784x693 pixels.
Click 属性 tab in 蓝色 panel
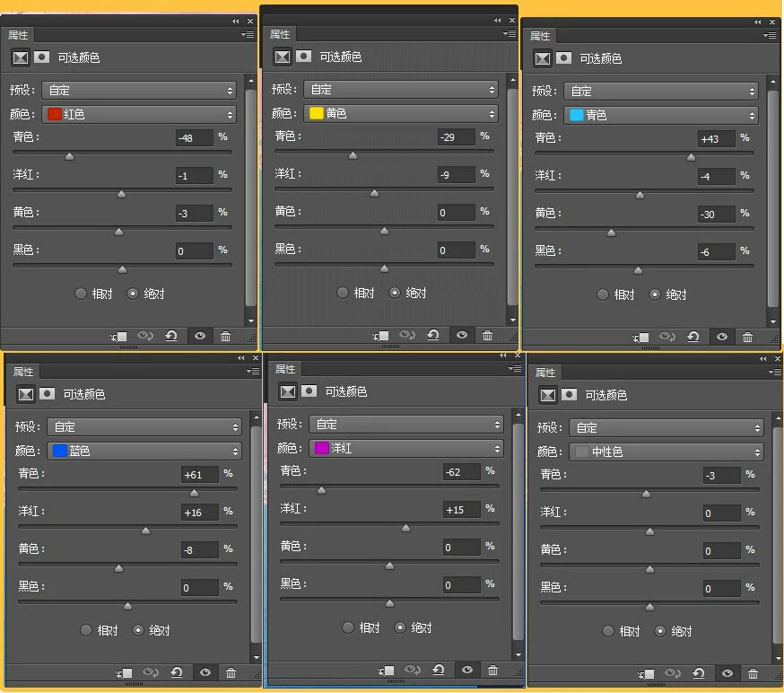click(23, 372)
